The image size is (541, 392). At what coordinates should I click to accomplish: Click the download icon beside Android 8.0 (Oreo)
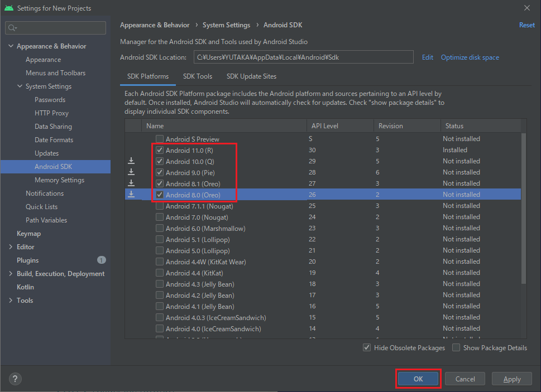click(131, 194)
